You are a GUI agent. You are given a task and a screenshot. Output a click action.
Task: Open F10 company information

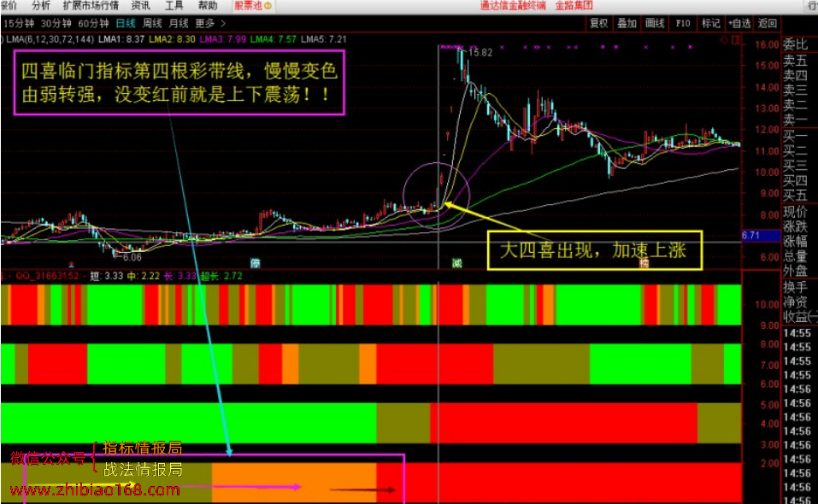pyautogui.click(x=683, y=23)
